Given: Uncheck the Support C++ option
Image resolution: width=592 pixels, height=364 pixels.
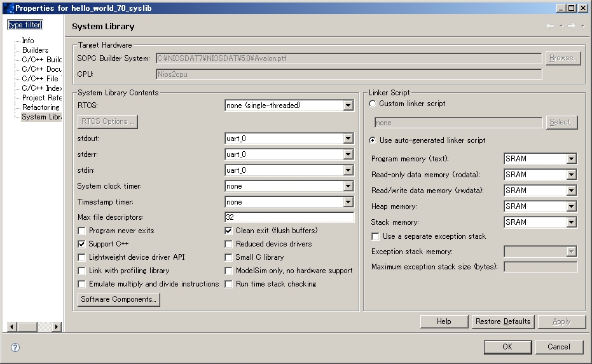Looking at the screenshot, I should tap(81, 244).
